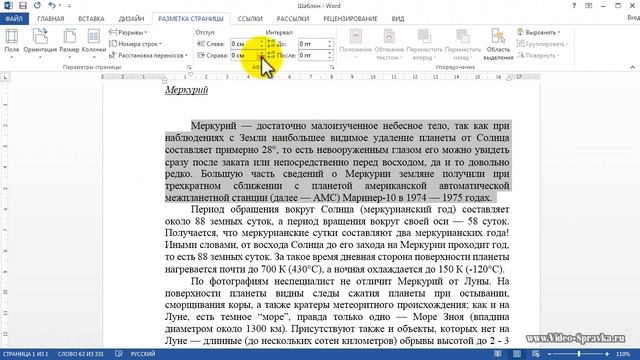This screenshot has width=640, height=360.
Task: Switch to the ГЛАВНАЯ tab
Action: 51,19
